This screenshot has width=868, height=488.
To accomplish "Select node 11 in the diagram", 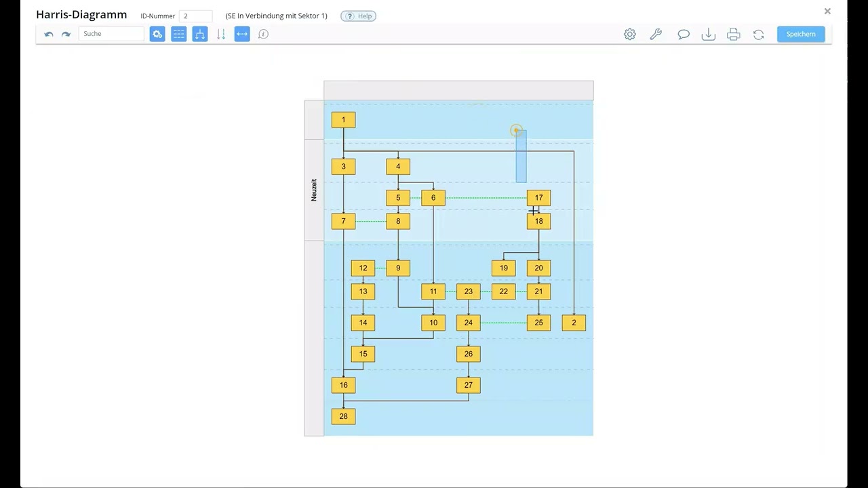I will pyautogui.click(x=433, y=291).
